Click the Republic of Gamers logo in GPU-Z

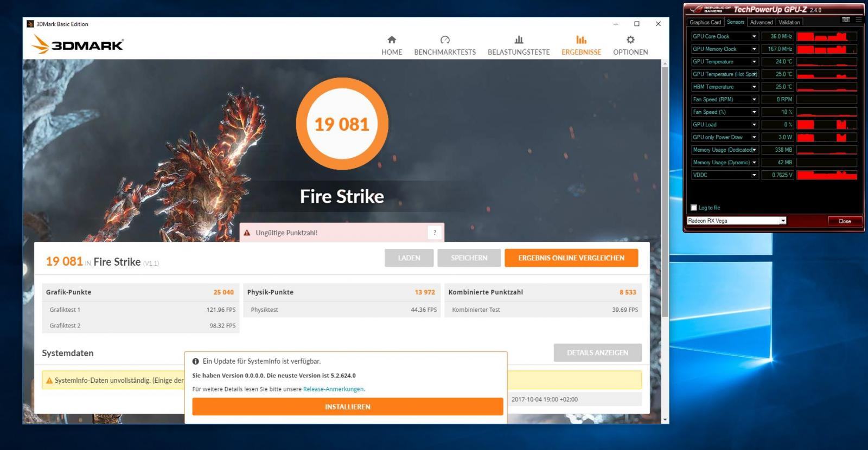710,9
